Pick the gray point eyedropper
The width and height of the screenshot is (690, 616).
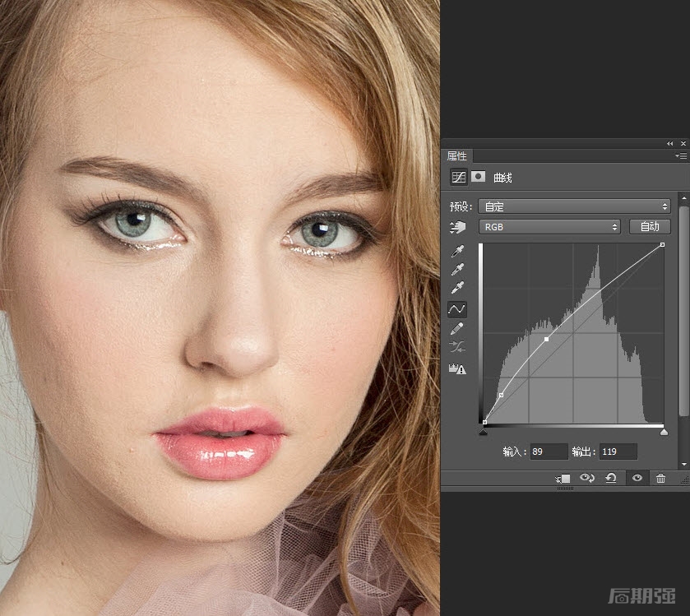457,269
